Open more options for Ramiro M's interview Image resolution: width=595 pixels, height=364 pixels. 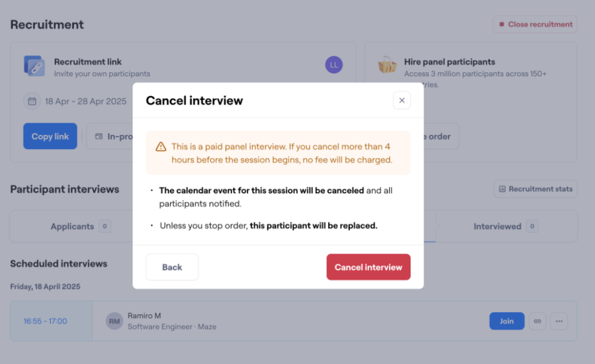coord(559,321)
